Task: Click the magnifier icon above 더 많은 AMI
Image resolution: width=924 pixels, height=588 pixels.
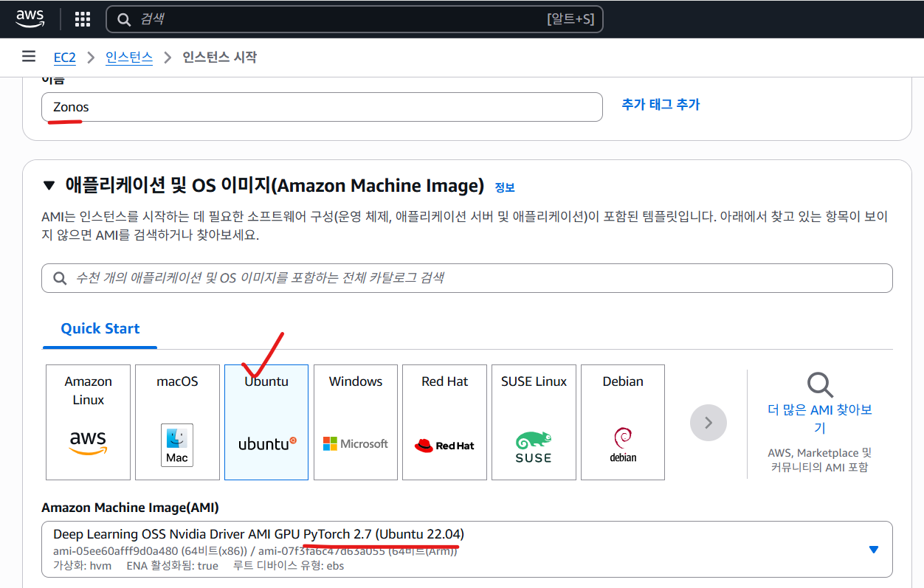Action: point(820,384)
